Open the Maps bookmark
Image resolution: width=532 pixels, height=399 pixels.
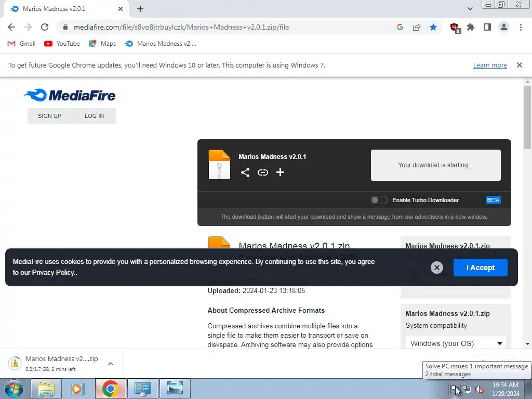(x=102, y=44)
